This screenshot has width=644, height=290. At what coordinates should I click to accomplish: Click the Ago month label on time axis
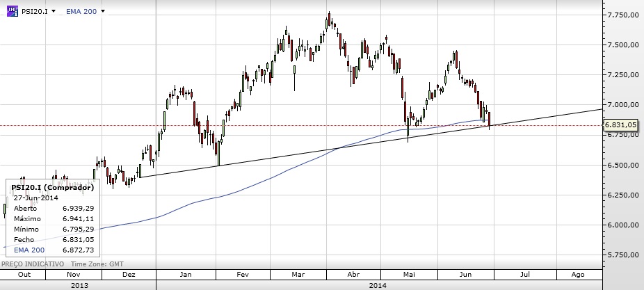tap(577, 275)
